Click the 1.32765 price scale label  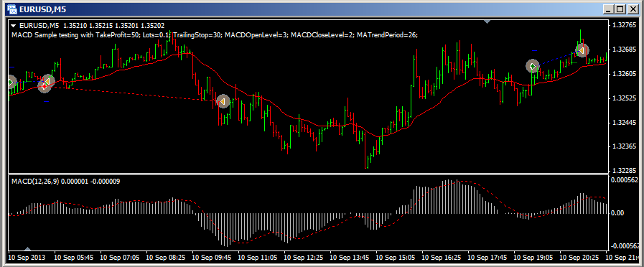pyautogui.click(x=623, y=25)
